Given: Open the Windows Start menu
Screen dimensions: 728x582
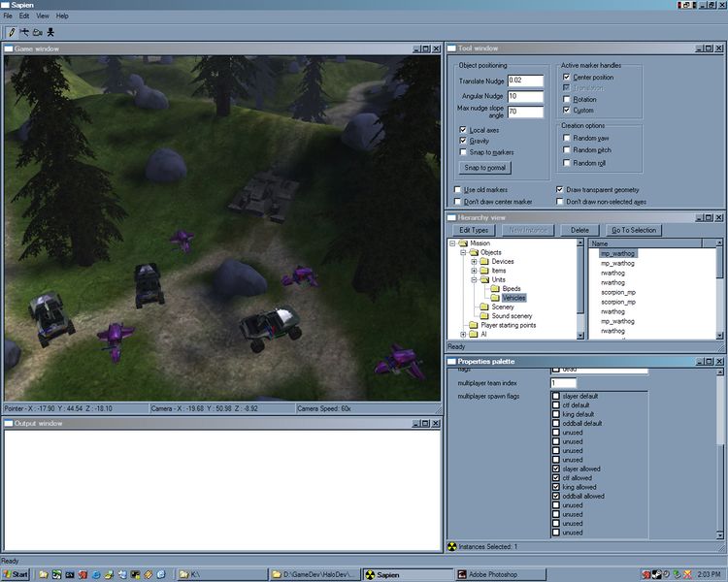Looking at the screenshot, I should click(x=16, y=574).
